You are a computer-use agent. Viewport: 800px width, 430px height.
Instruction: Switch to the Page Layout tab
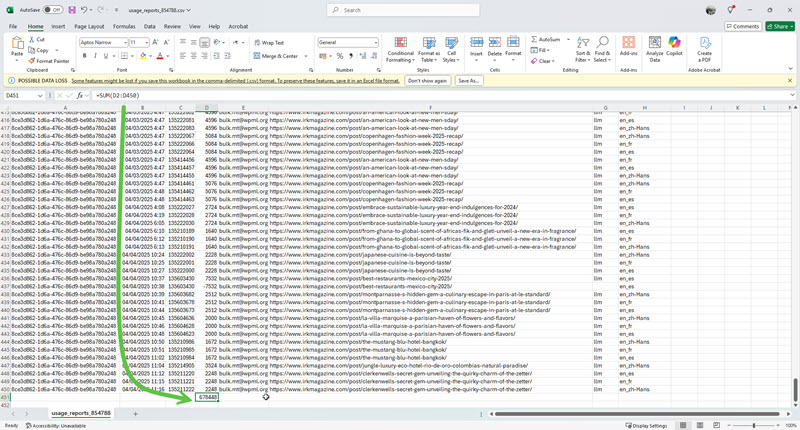[x=89, y=26]
